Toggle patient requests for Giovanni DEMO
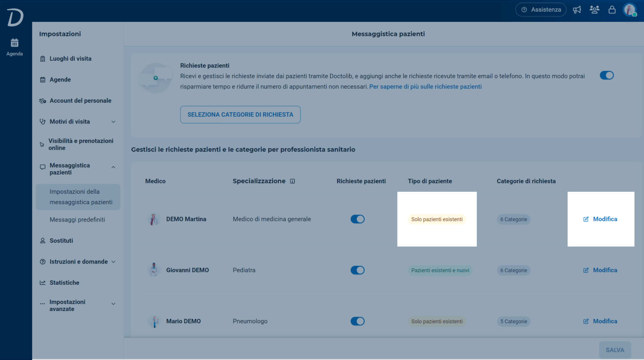Screen dimensions: 644x360 357,270
